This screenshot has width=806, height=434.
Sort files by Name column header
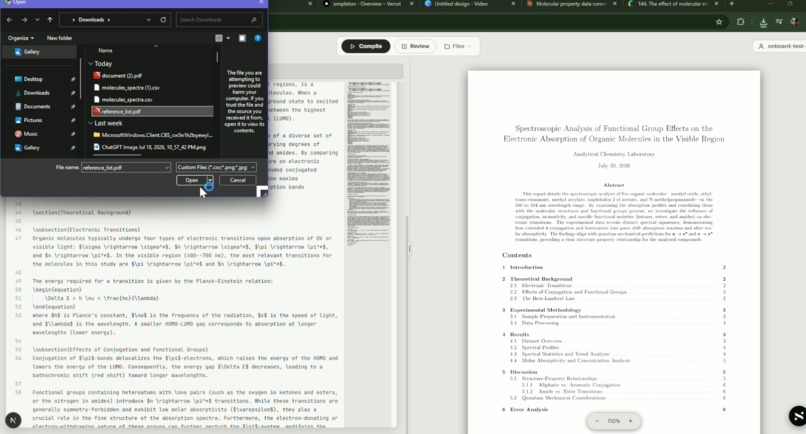point(105,50)
